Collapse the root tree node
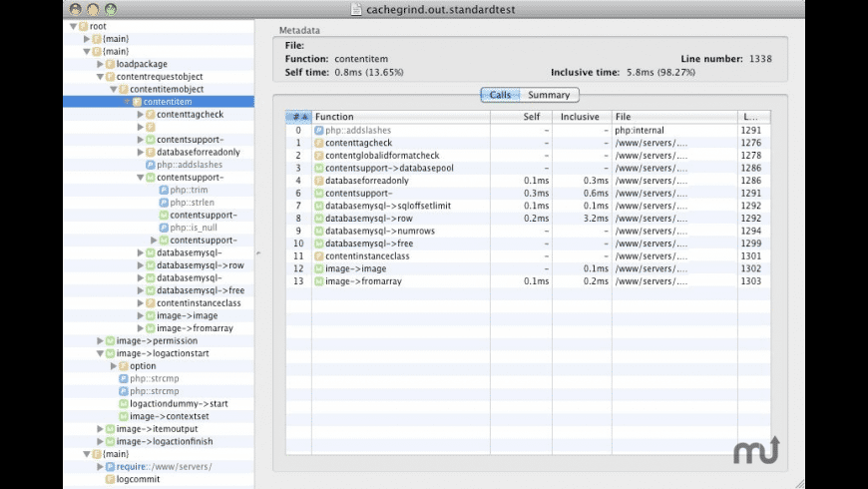The image size is (868, 489). point(73,26)
